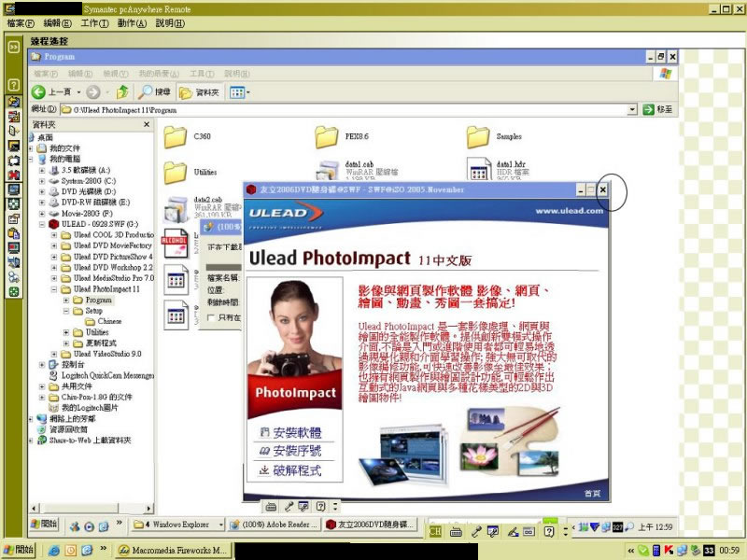Collapse the Setup folder node in tree

[x=66, y=311]
